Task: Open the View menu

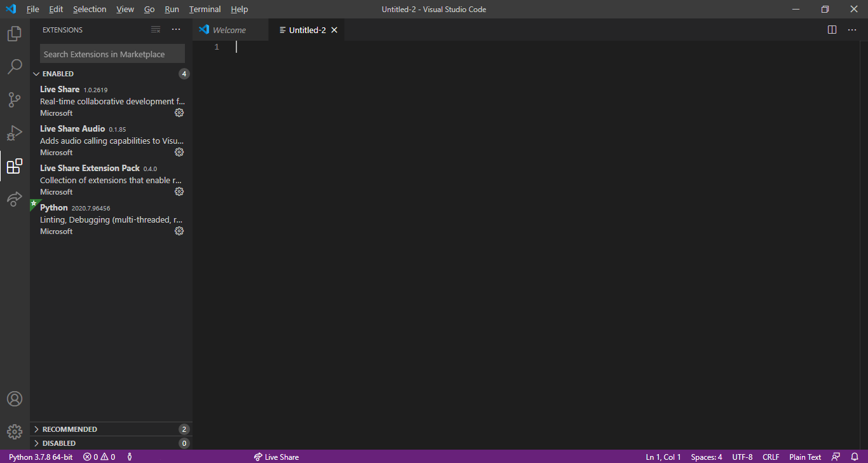Action: [x=125, y=9]
